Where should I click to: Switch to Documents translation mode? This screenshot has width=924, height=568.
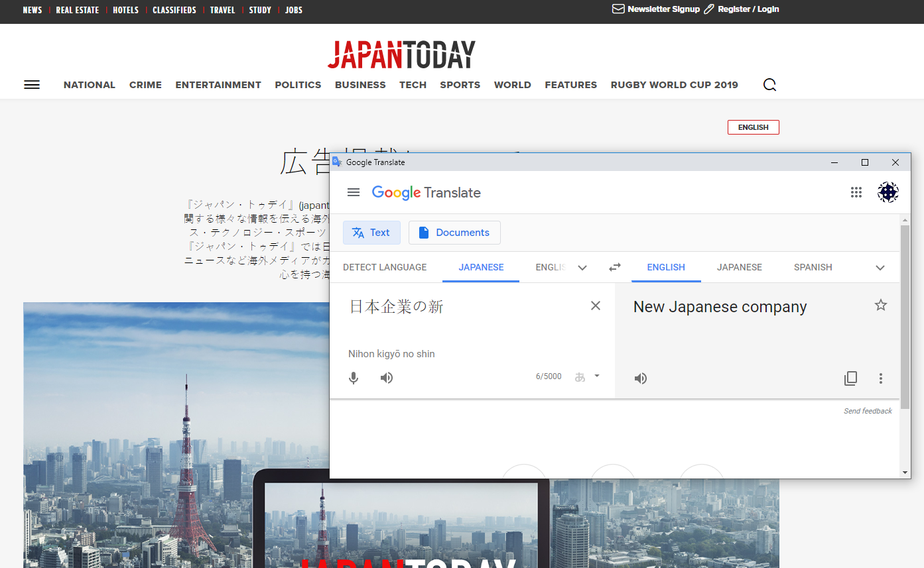click(x=454, y=233)
